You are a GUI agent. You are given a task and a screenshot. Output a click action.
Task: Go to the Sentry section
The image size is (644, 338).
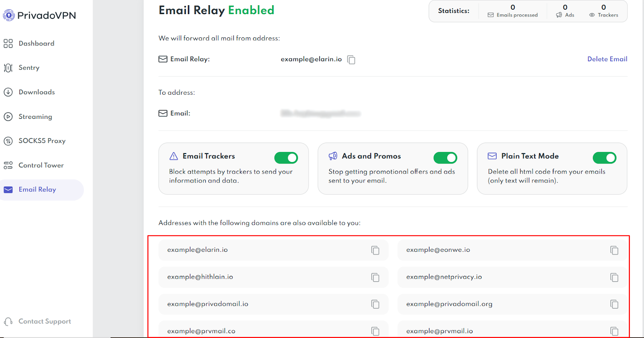coord(29,68)
